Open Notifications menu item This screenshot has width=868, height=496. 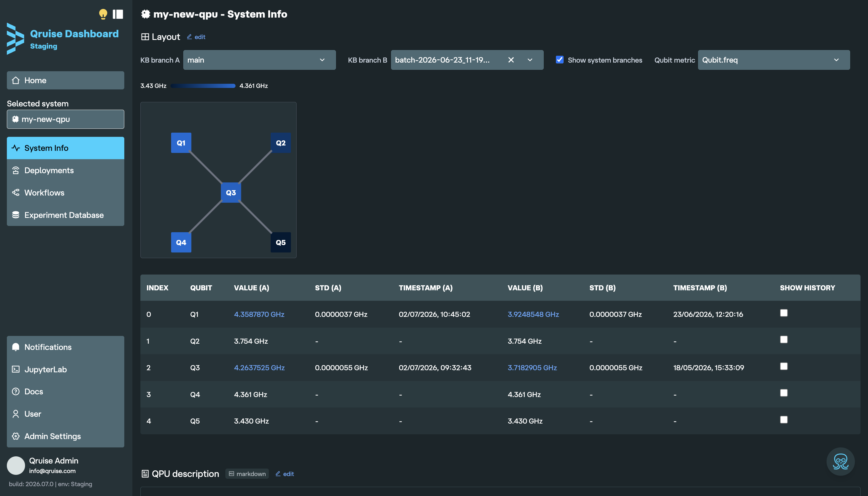[x=65, y=347]
